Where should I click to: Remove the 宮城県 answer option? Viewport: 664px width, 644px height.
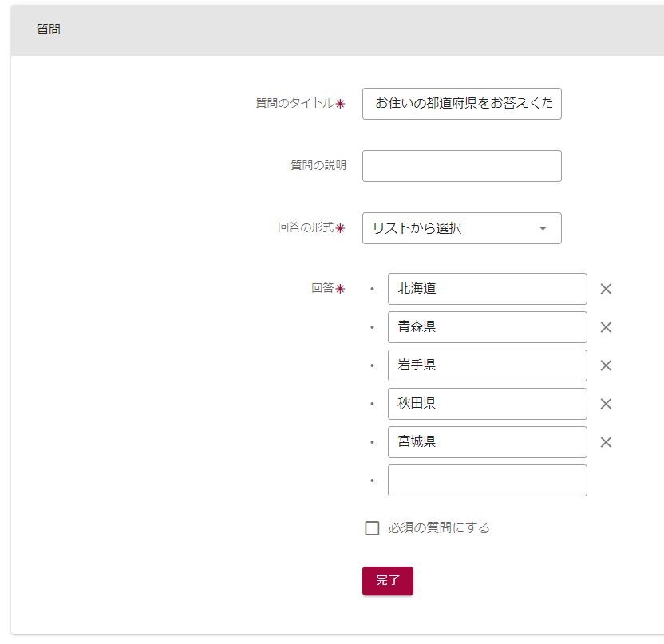[x=606, y=442]
